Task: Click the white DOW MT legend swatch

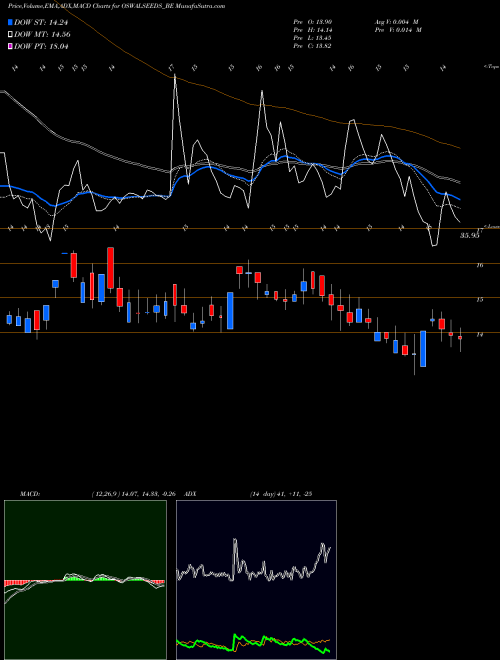Action: coord(11,35)
